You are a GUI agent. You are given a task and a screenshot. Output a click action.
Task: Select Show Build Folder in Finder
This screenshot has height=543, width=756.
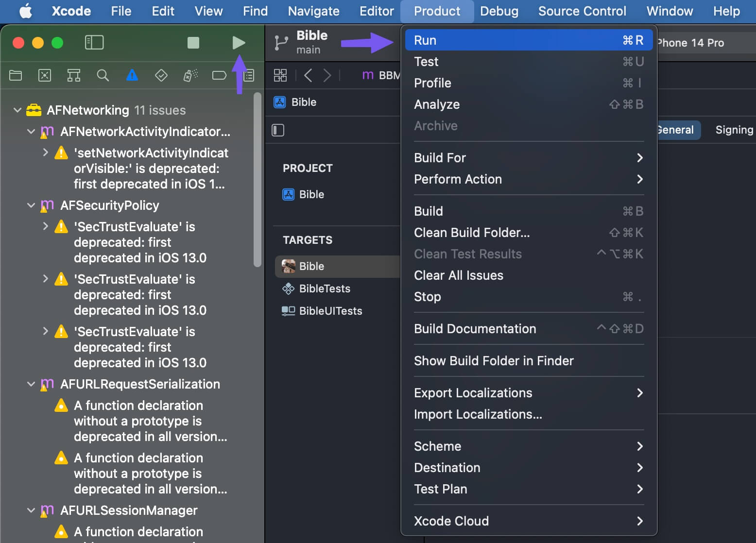(x=529, y=361)
